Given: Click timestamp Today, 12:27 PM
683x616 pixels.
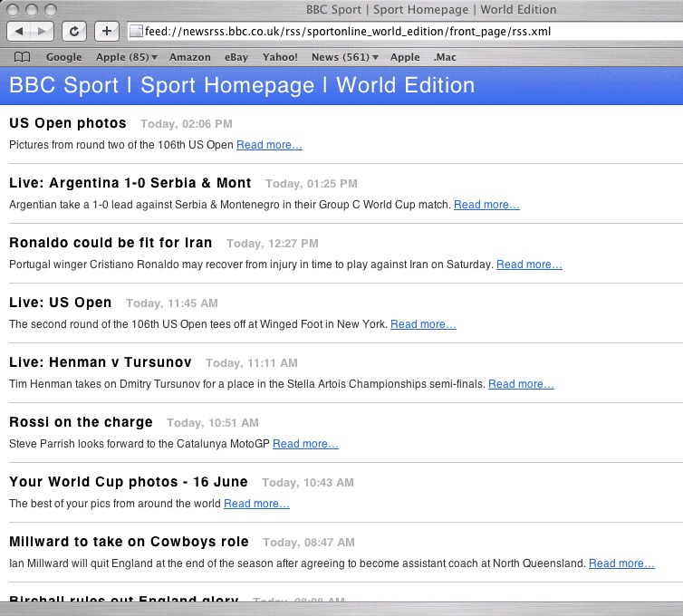Looking at the screenshot, I should tap(273, 243).
